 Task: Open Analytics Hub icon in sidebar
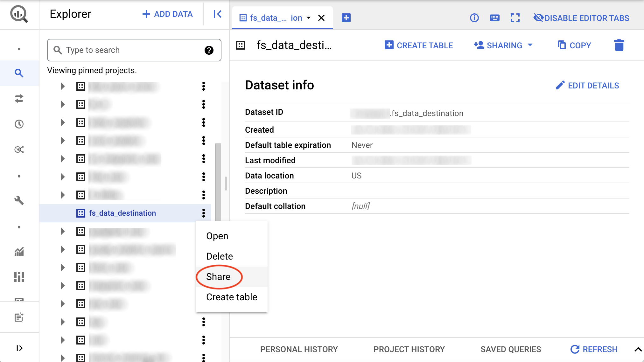19,150
